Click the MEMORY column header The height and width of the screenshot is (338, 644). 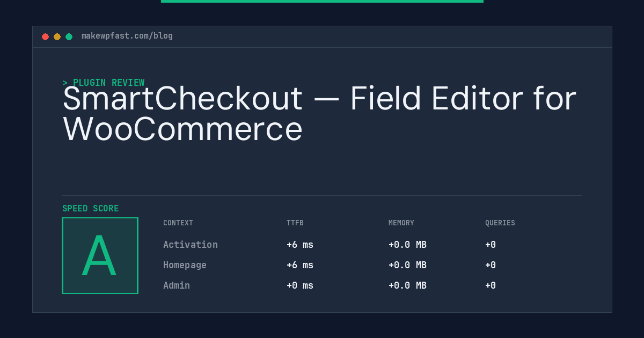pos(401,223)
